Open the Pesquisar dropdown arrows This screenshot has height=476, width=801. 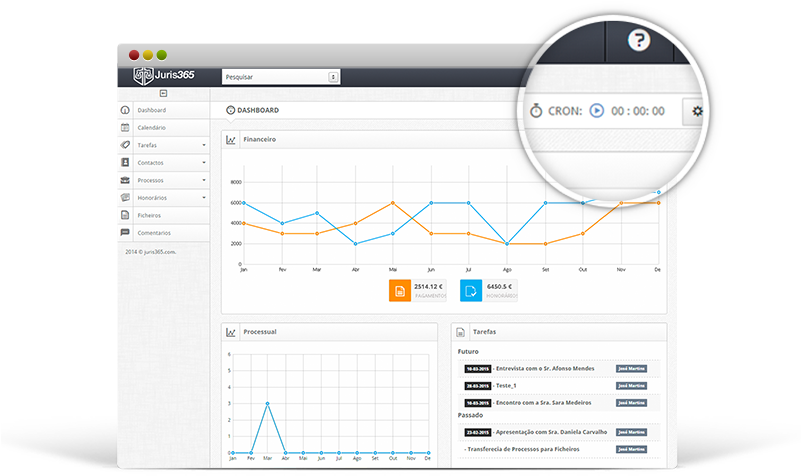[x=333, y=77]
